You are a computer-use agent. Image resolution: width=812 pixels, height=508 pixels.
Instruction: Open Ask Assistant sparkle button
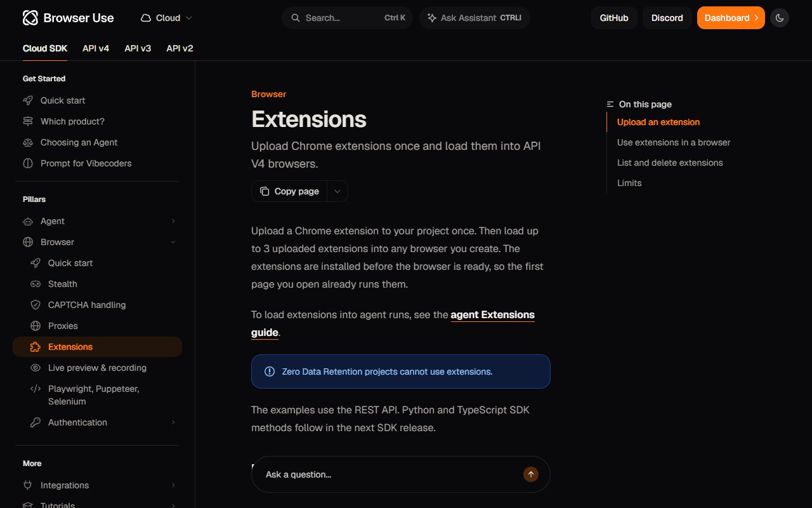click(x=475, y=18)
